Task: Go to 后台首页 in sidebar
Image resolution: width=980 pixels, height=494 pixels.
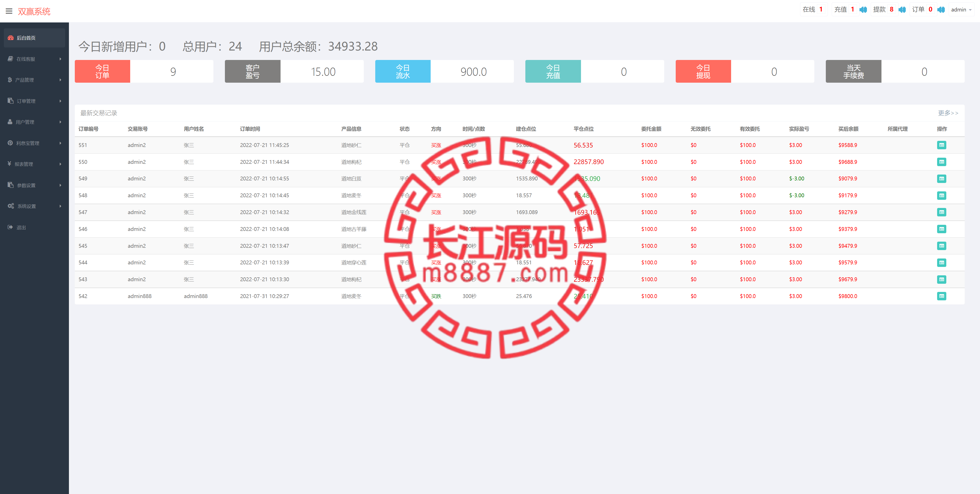Action: coord(34,38)
